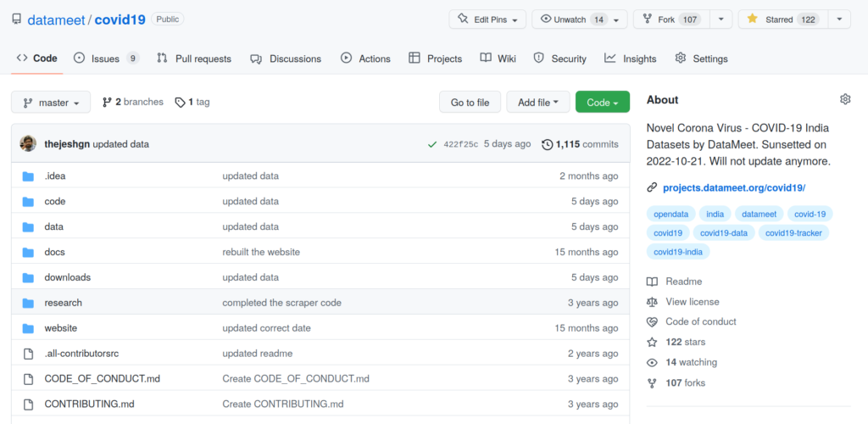View the 1 tag link
Viewport: 868px width, 424px height.
(192, 102)
